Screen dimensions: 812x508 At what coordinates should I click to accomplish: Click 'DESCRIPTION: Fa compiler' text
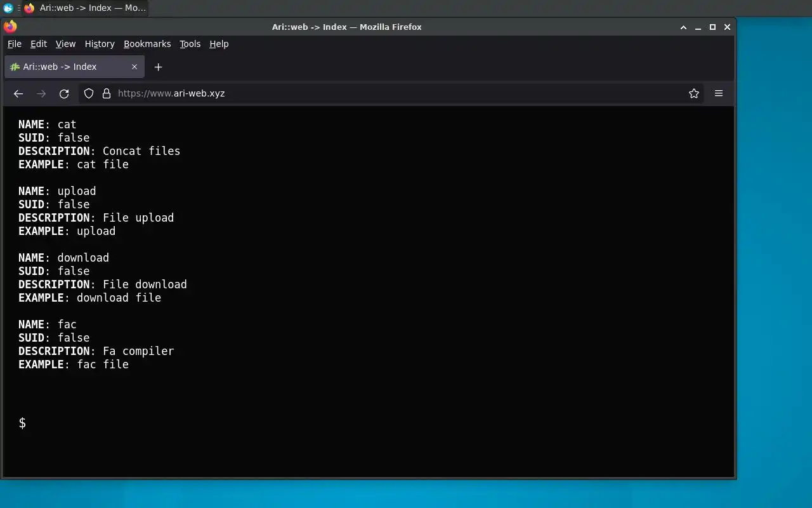click(96, 351)
